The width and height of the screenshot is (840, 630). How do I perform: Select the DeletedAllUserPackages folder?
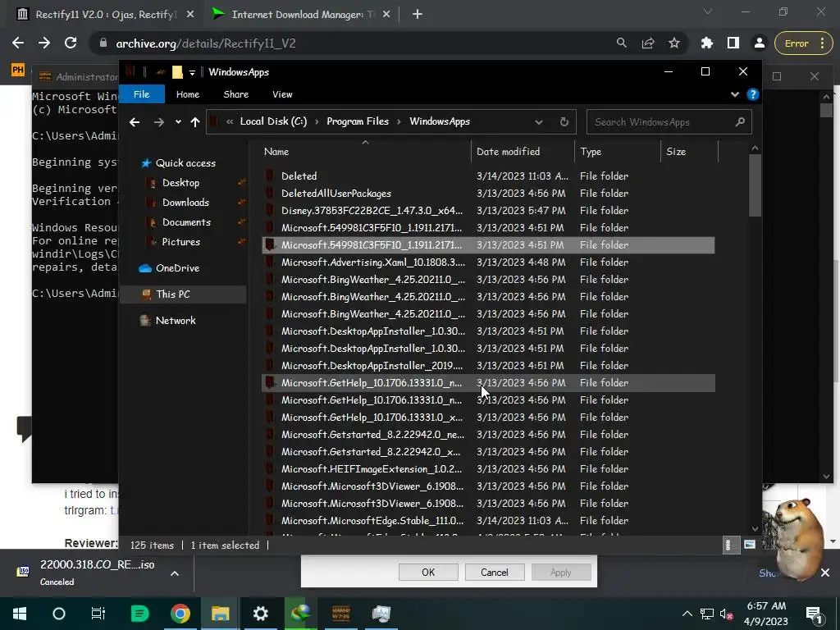pyautogui.click(x=488, y=193)
